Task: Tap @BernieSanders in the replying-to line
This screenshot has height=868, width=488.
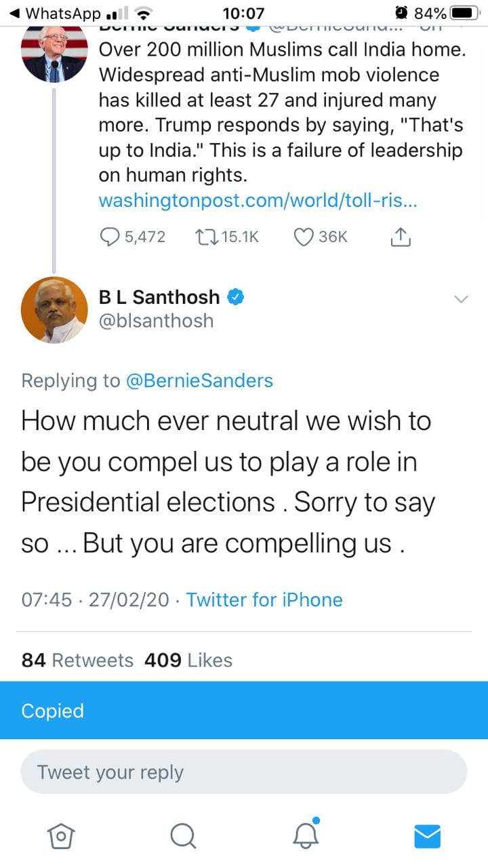Action: [x=199, y=380]
